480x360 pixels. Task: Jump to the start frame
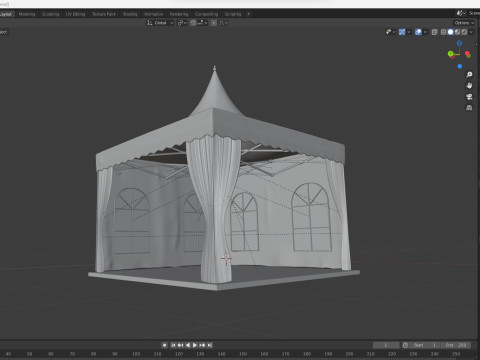(173, 345)
